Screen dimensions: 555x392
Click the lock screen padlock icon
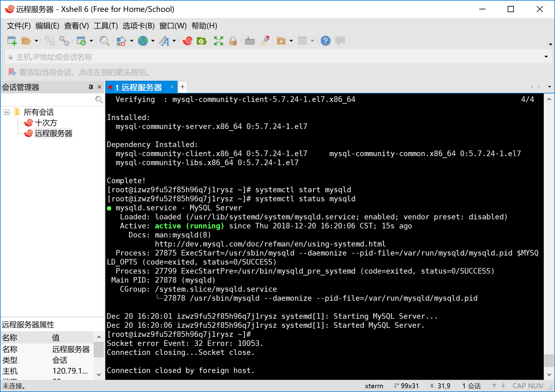(233, 41)
